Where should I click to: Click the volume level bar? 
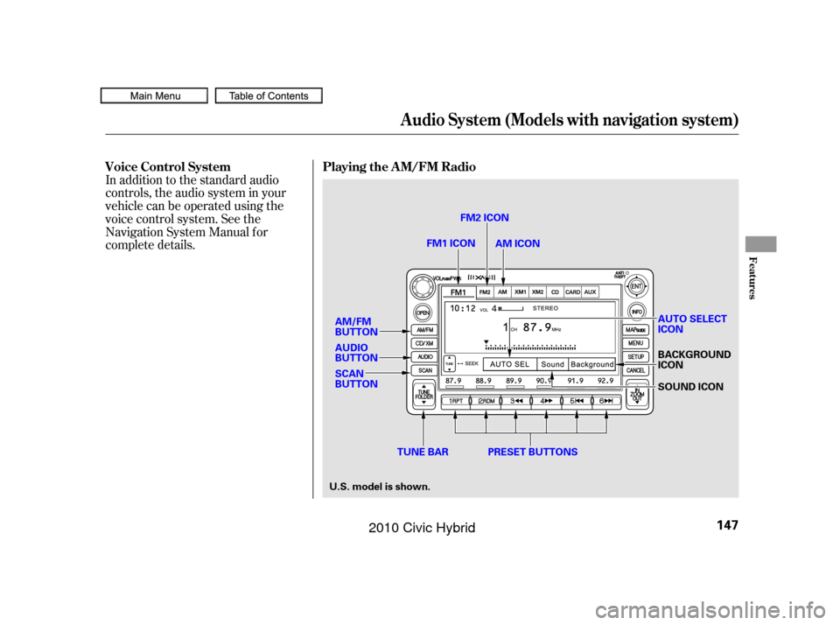tap(510, 309)
